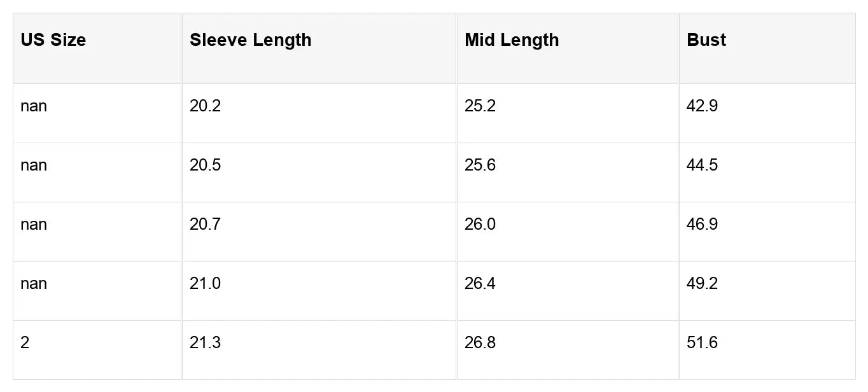Click the Sleeve Length column header

(251, 40)
